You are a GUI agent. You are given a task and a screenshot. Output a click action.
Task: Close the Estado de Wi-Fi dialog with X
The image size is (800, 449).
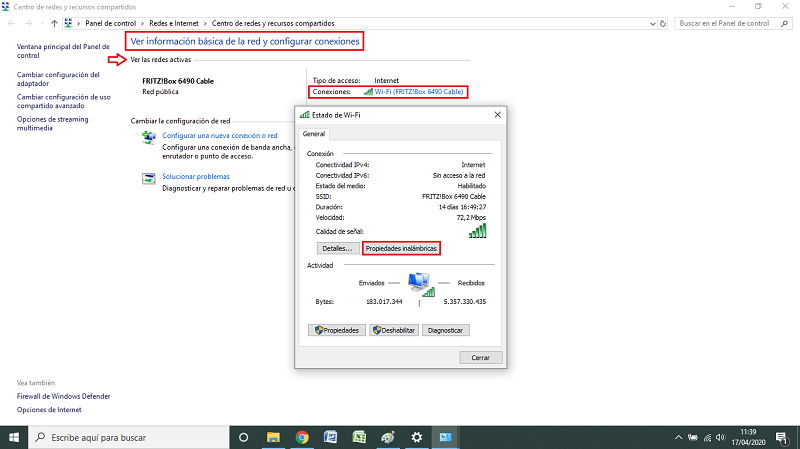tap(497, 115)
